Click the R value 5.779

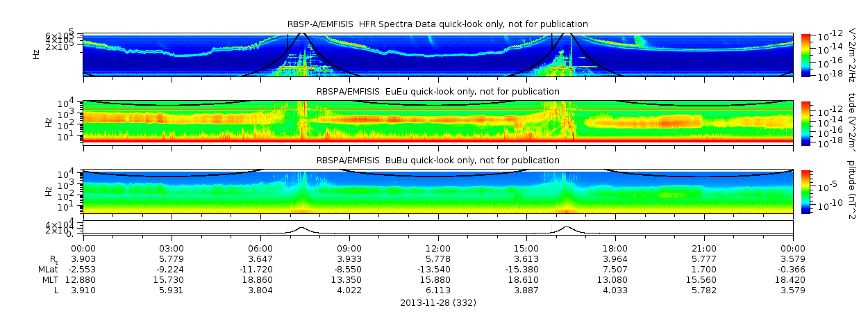tap(172, 258)
